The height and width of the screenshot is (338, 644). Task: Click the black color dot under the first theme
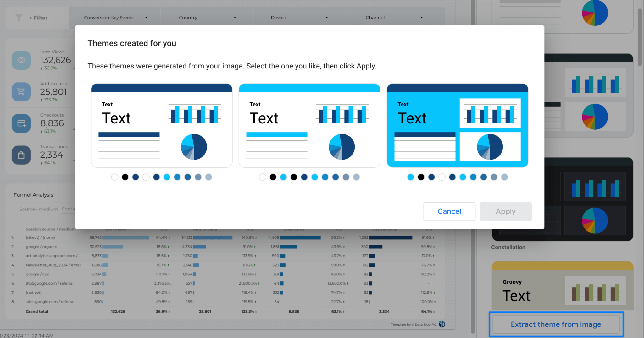[x=125, y=177]
